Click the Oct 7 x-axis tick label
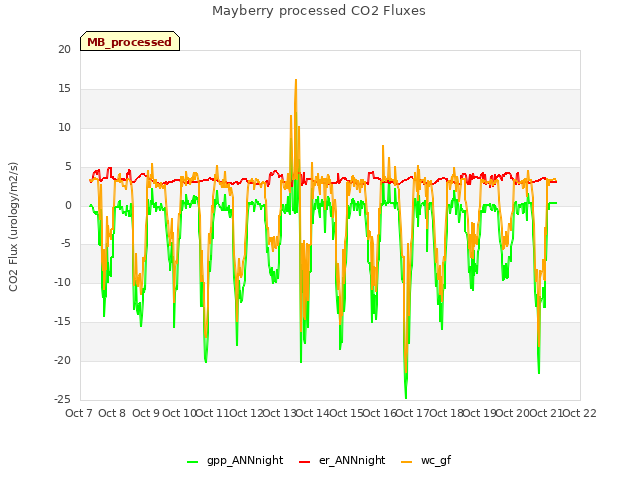The height and width of the screenshot is (480, 640). click(x=79, y=413)
